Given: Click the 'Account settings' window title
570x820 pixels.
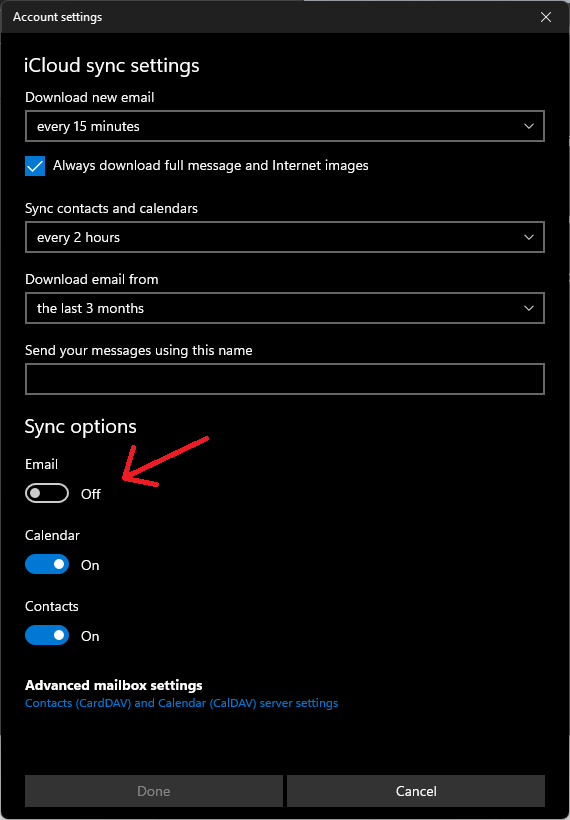Looking at the screenshot, I should [58, 17].
